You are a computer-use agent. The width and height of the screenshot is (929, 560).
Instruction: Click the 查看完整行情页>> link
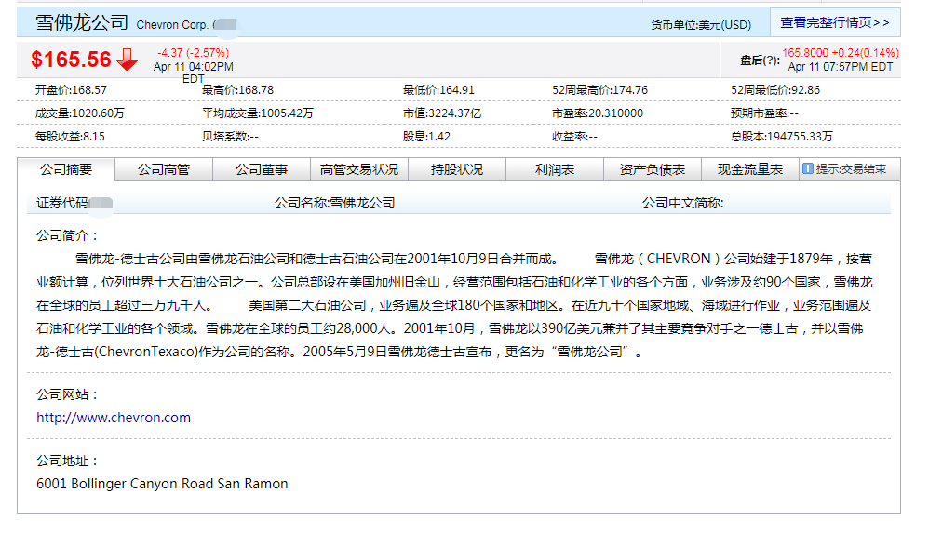point(835,22)
